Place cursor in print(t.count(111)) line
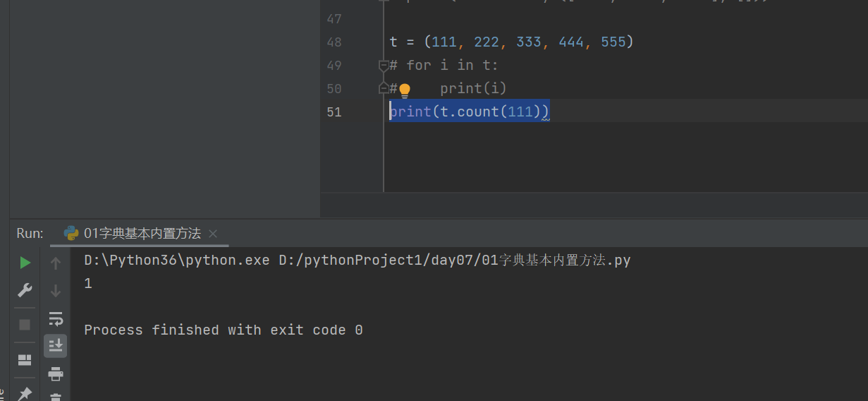 [x=470, y=112]
